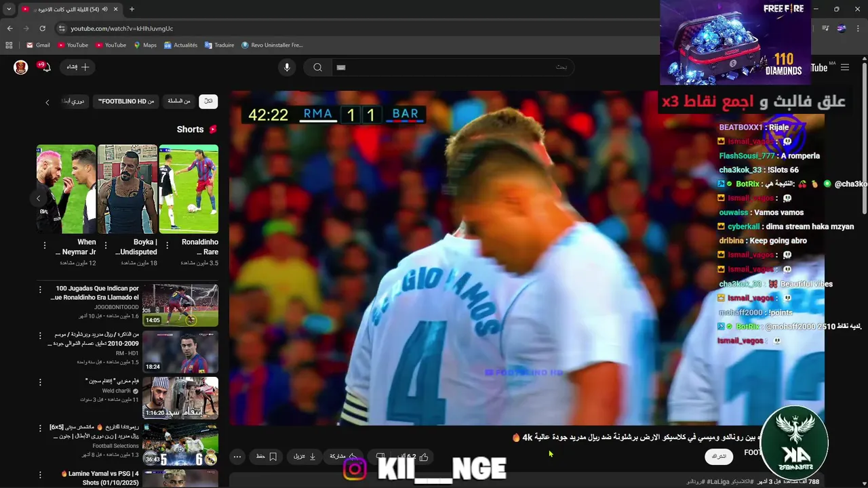Open the Free Fire 110 Diamonds overlay banner
Screen dimensions: 868x488
735,42
